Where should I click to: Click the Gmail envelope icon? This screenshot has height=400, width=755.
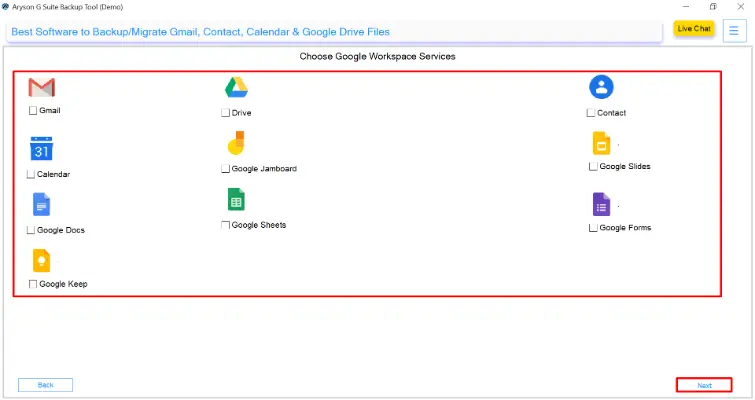click(41, 87)
